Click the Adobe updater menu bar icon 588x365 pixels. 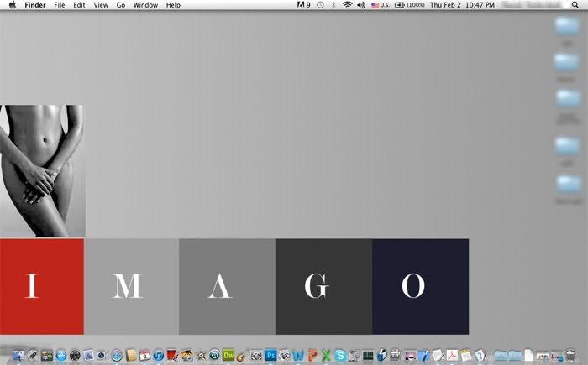tap(303, 5)
